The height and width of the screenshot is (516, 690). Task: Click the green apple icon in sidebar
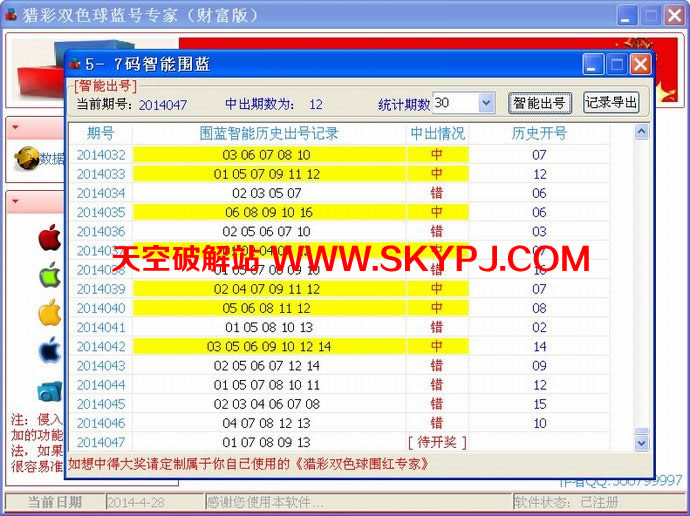coord(49,275)
